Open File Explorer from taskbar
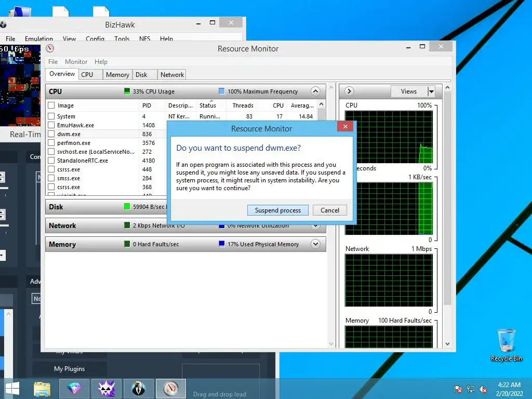The width and height of the screenshot is (532, 399). [42, 389]
